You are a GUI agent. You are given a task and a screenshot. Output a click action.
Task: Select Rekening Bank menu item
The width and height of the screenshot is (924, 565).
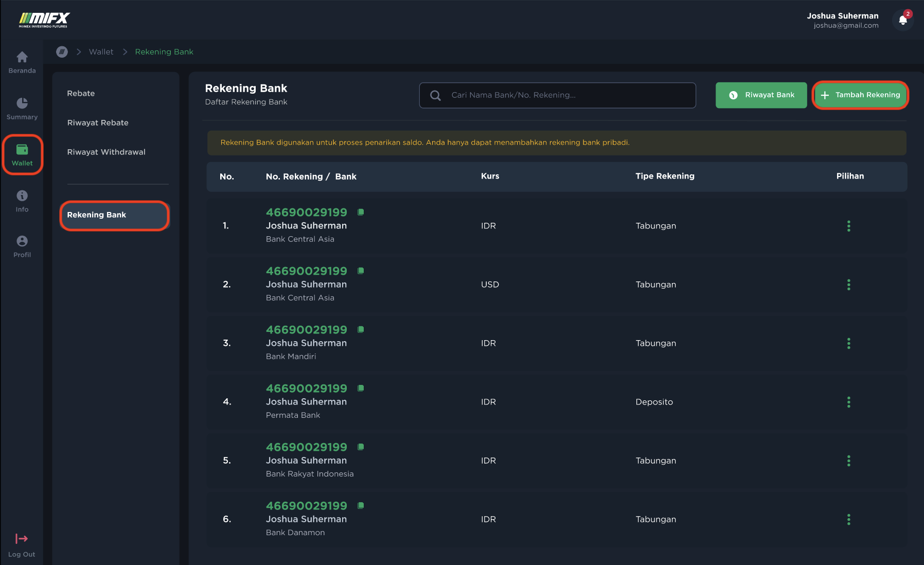click(115, 215)
